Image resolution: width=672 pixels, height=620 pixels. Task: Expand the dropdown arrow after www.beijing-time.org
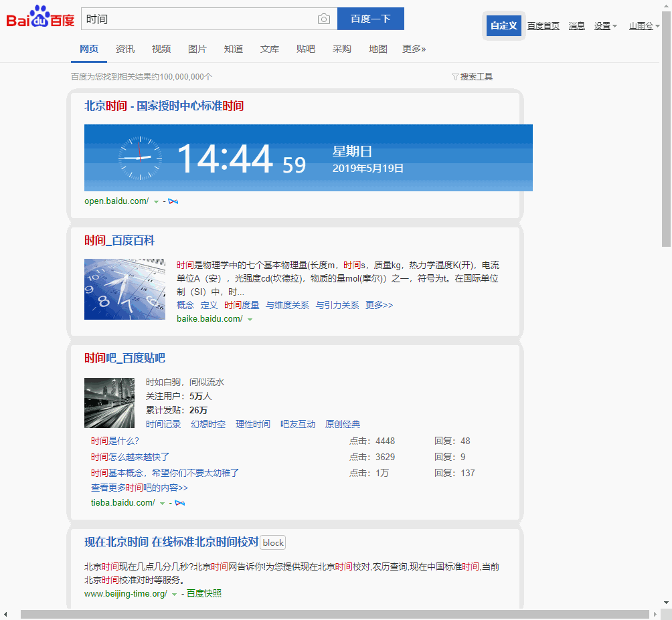click(x=175, y=594)
